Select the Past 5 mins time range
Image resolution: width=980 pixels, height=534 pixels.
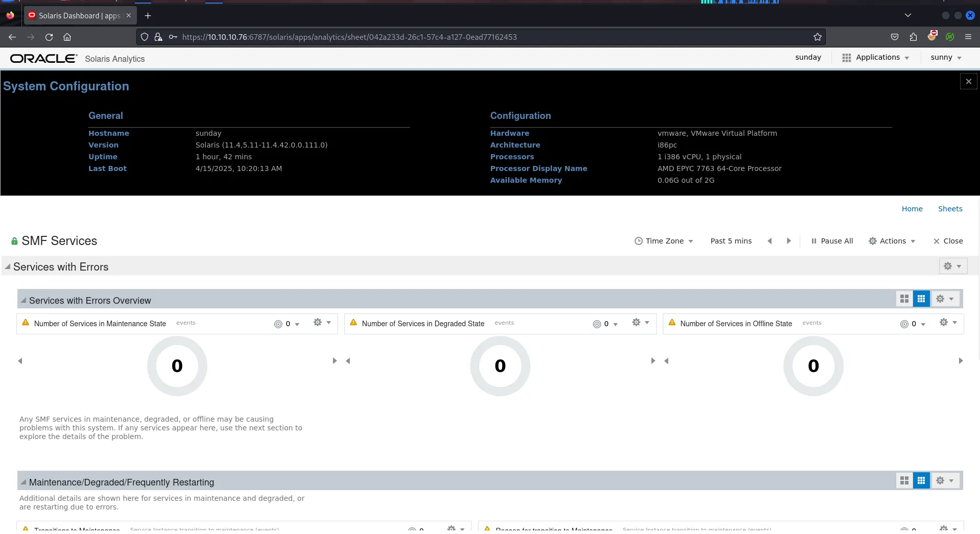[x=731, y=241]
